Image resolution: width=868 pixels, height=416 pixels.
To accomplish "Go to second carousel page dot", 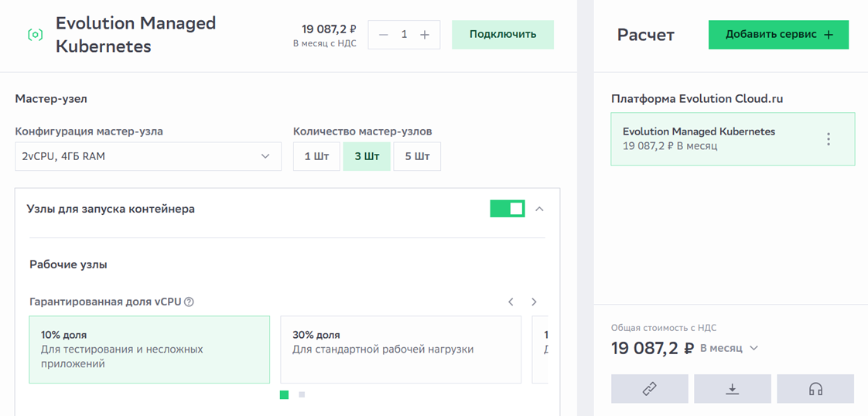I will pos(302,395).
